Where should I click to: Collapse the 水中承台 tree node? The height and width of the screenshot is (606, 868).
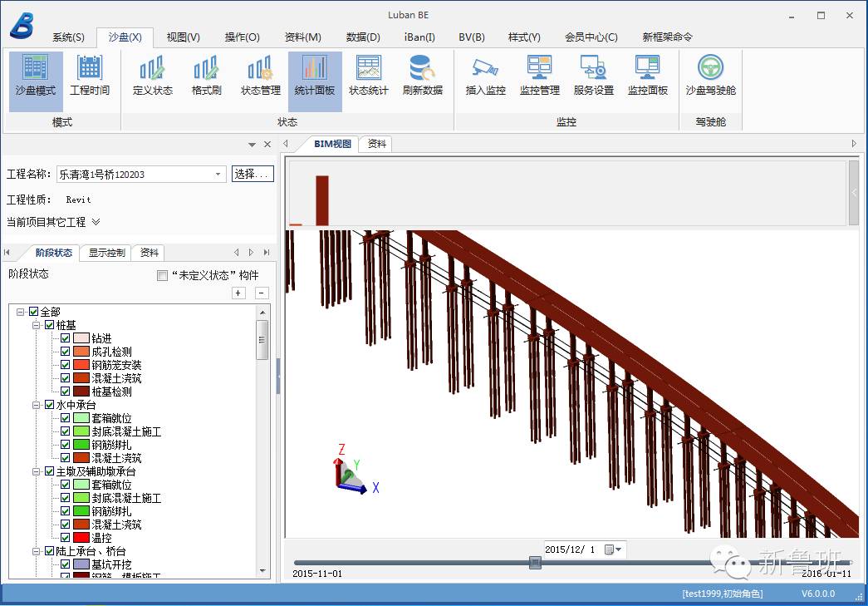click(36, 405)
